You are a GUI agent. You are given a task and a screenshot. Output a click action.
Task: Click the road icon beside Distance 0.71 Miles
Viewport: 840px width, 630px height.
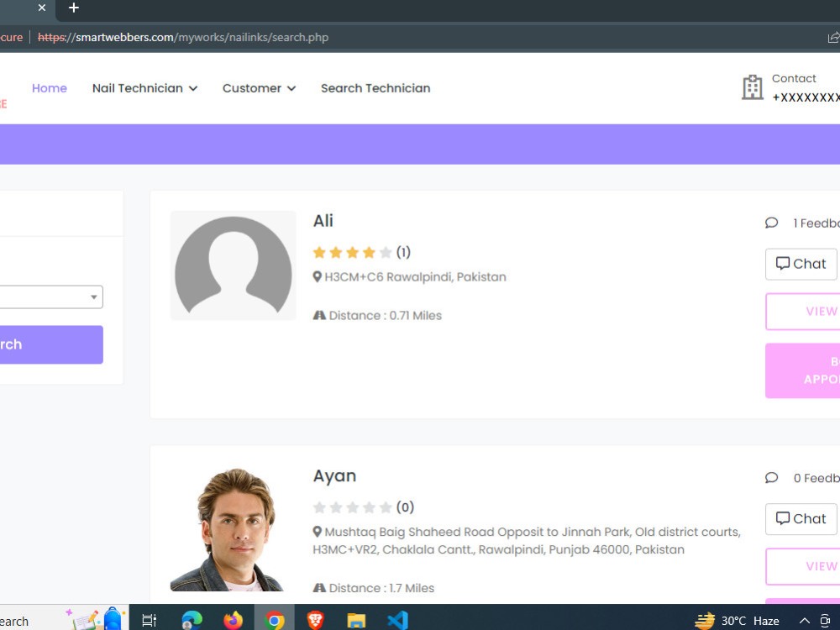(x=319, y=316)
